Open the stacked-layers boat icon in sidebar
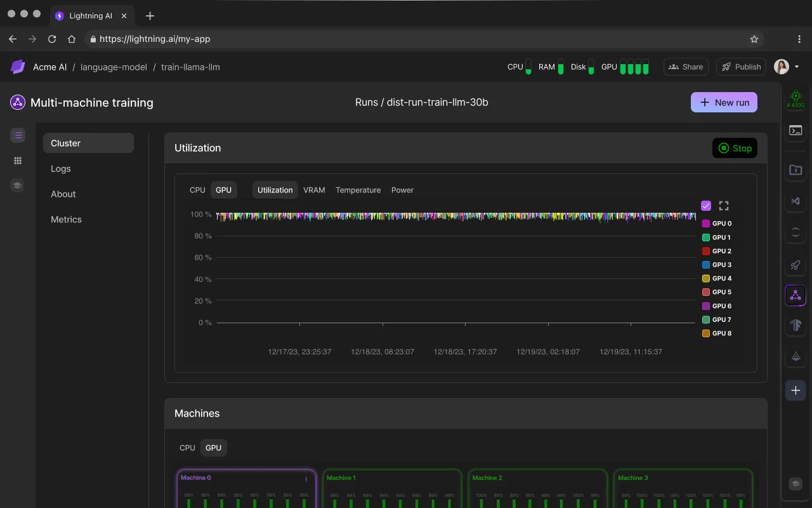812x508 pixels. [x=796, y=357]
